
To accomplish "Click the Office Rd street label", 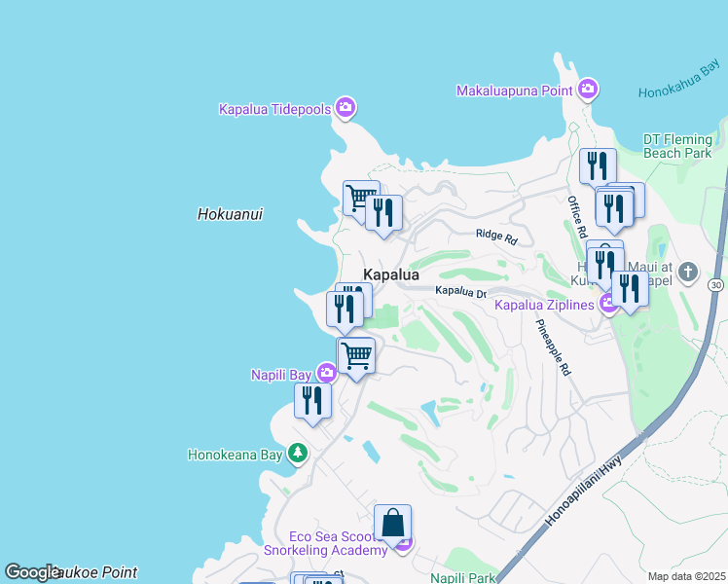I will (577, 216).
